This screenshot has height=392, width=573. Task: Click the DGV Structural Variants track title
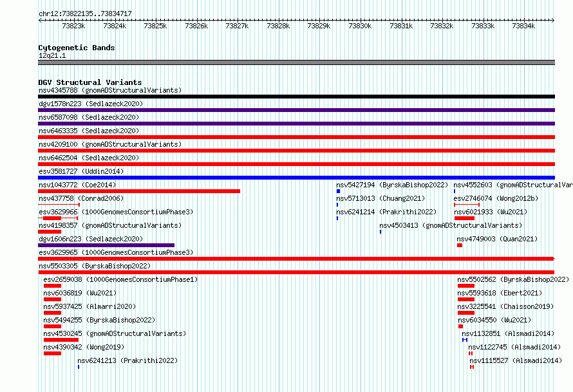pos(90,82)
